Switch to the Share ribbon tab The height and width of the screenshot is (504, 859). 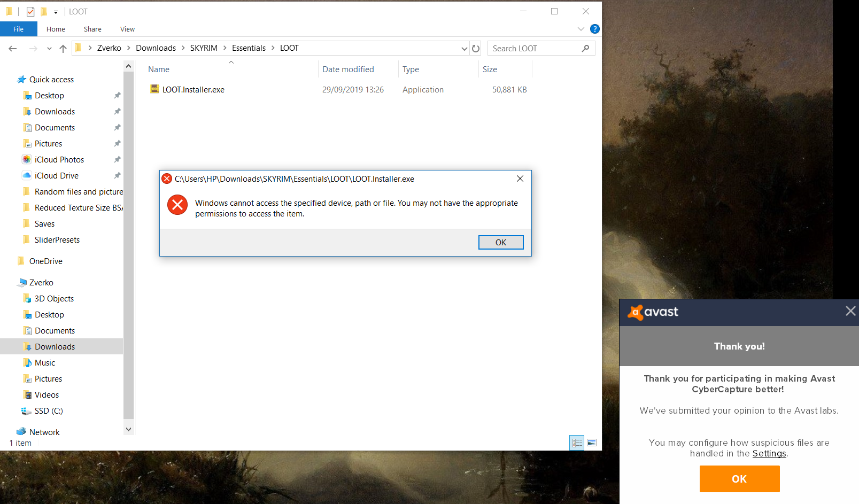pyautogui.click(x=92, y=29)
